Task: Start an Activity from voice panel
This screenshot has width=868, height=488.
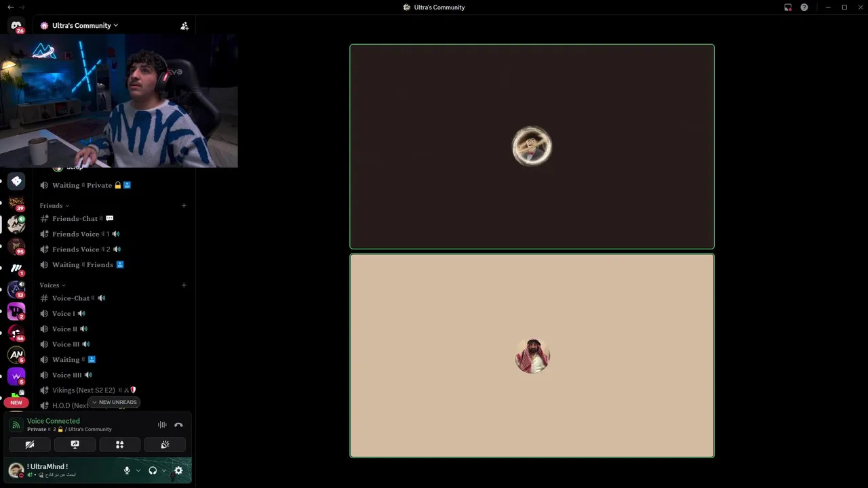Action: click(119, 445)
